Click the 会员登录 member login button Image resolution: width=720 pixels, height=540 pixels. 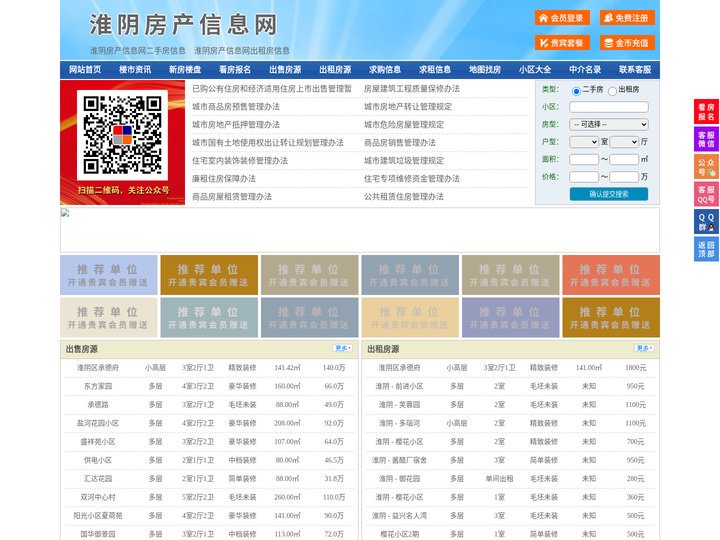point(562,18)
